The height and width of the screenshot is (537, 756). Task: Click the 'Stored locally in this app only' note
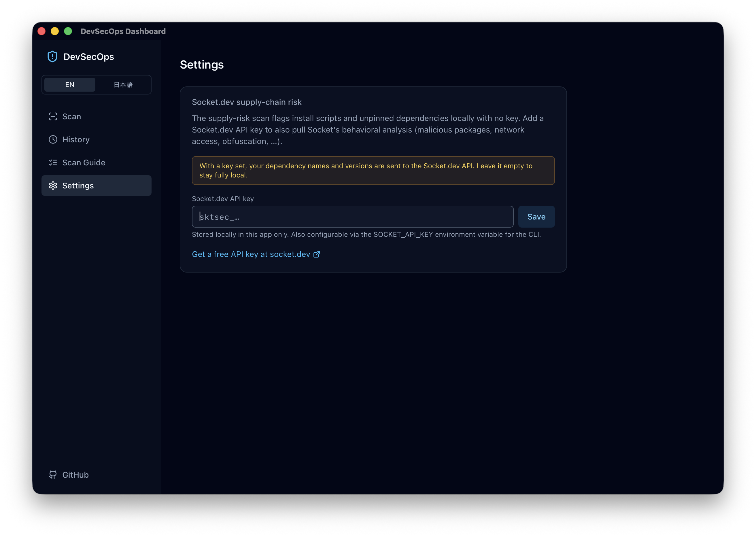(x=366, y=235)
